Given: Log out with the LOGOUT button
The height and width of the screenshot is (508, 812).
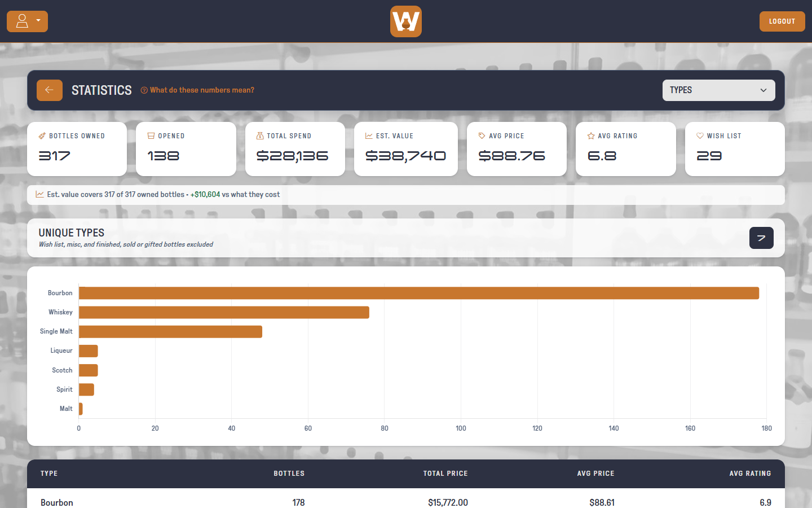Looking at the screenshot, I should 782,21.
